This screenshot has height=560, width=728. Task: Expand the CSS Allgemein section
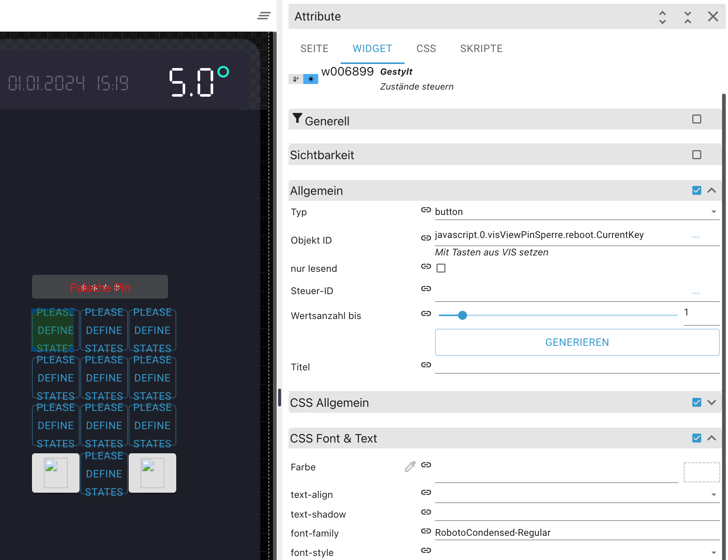click(712, 402)
